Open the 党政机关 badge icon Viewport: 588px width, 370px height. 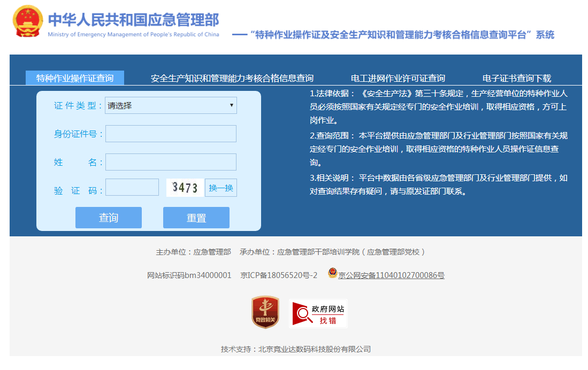[265, 312]
